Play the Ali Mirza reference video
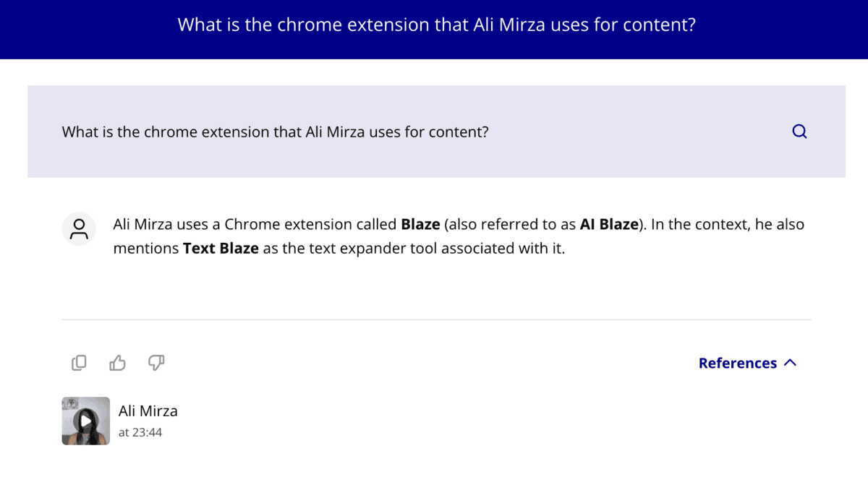The width and height of the screenshot is (868, 477). 85,421
